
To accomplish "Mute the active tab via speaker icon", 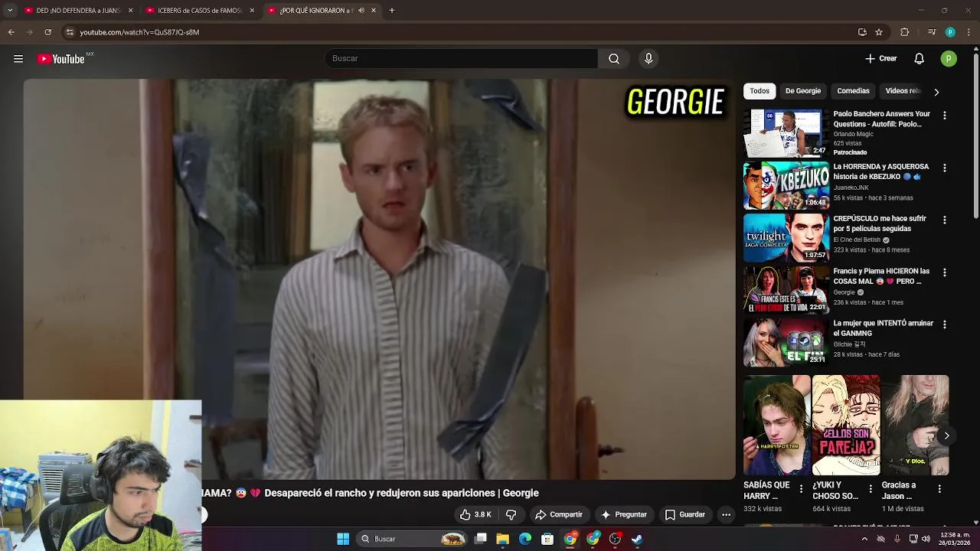I will click(x=361, y=11).
